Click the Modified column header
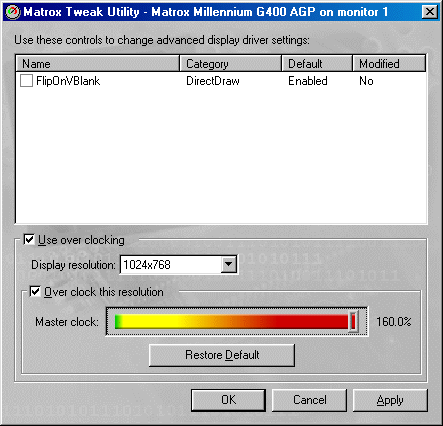 tap(389, 63)
